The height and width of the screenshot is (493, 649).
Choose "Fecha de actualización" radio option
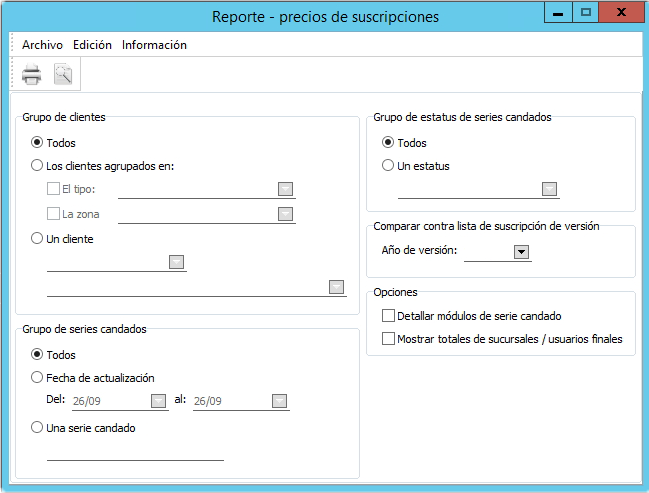point(38,378)
